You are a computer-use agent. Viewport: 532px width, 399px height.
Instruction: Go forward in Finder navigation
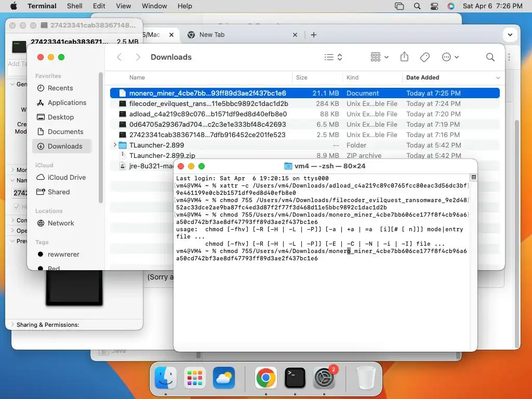[138, 57]
